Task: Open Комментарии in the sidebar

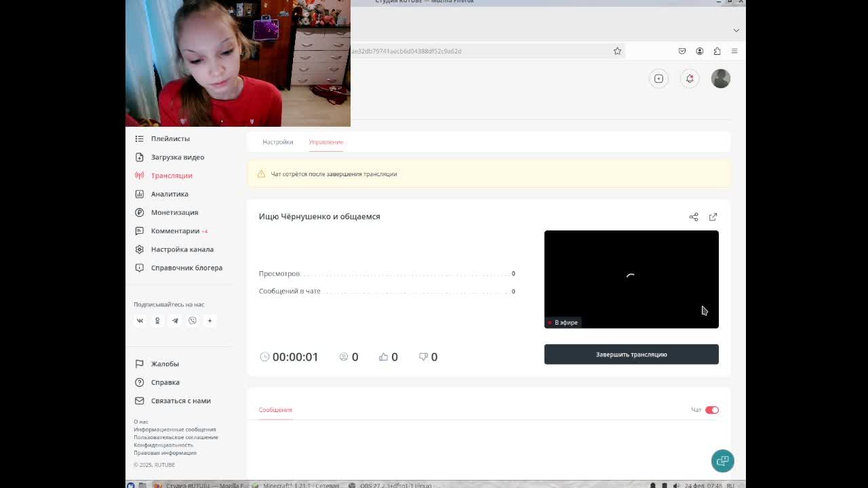Action: 175,231
